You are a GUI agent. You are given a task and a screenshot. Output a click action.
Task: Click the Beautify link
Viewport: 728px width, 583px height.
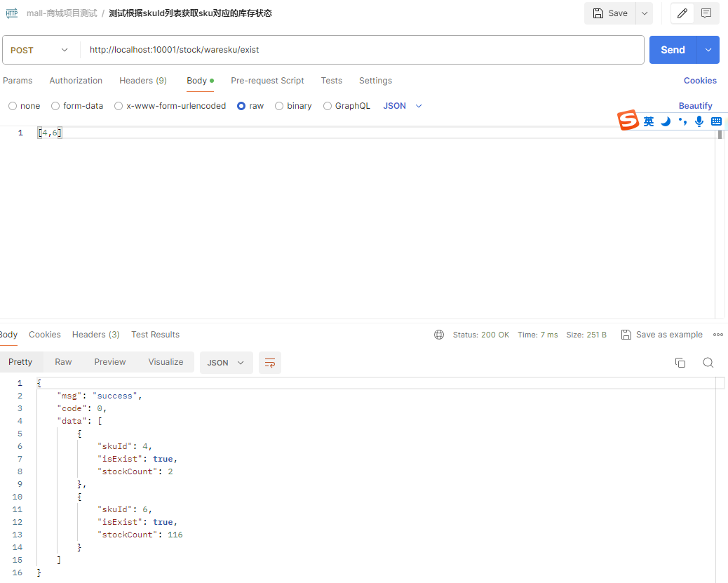[695, 106]
